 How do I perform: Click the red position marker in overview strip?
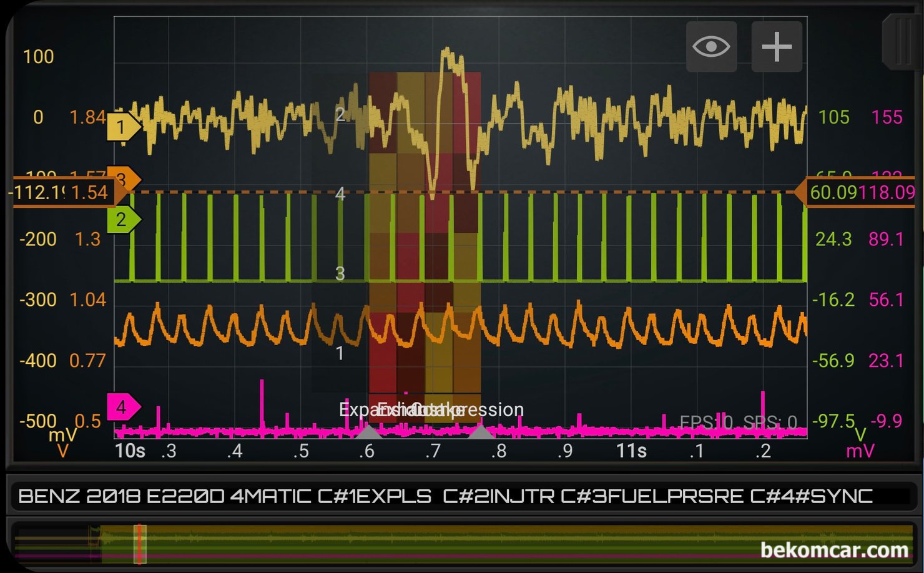140,544
